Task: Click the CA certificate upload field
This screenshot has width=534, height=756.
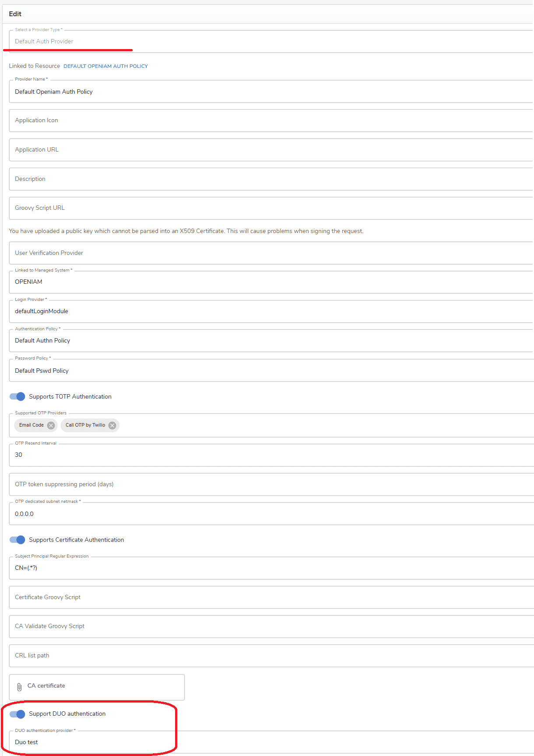Action: coord(97,687)
